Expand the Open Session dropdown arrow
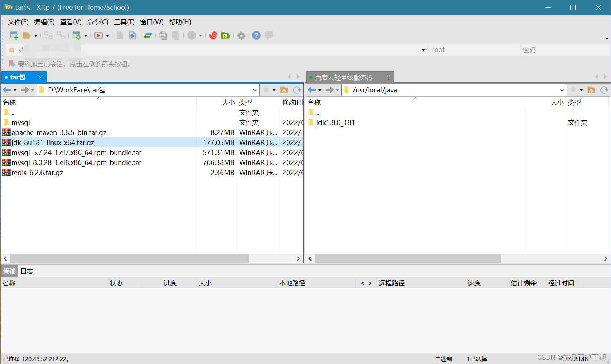 tap(36, 36)
